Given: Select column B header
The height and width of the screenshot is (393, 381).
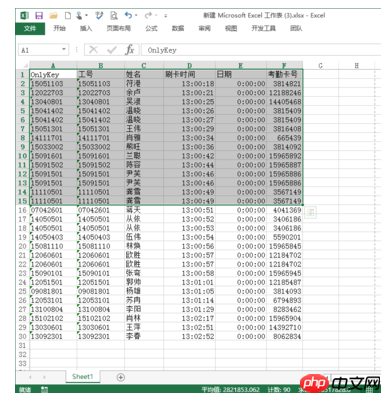Looking at the screenshot, I should point(101,65).
